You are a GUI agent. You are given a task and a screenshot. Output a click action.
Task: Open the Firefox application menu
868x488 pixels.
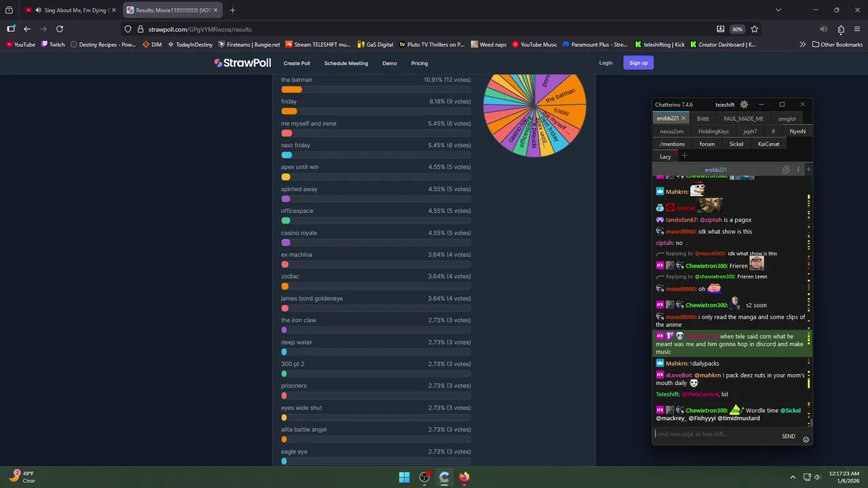tap(857, 29)
